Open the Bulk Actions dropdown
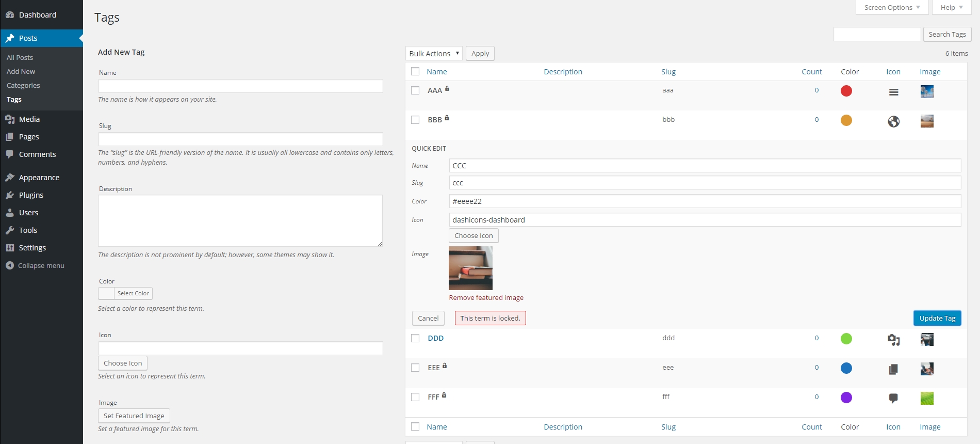Screen dimensions: 980x444 (x=434, y=53)
